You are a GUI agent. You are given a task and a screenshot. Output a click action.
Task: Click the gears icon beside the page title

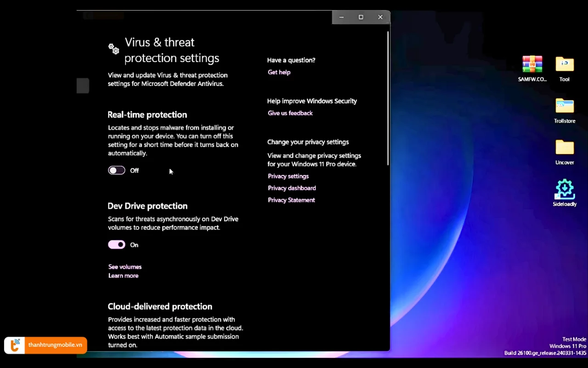pyautogui.click(x=113, y=48)
